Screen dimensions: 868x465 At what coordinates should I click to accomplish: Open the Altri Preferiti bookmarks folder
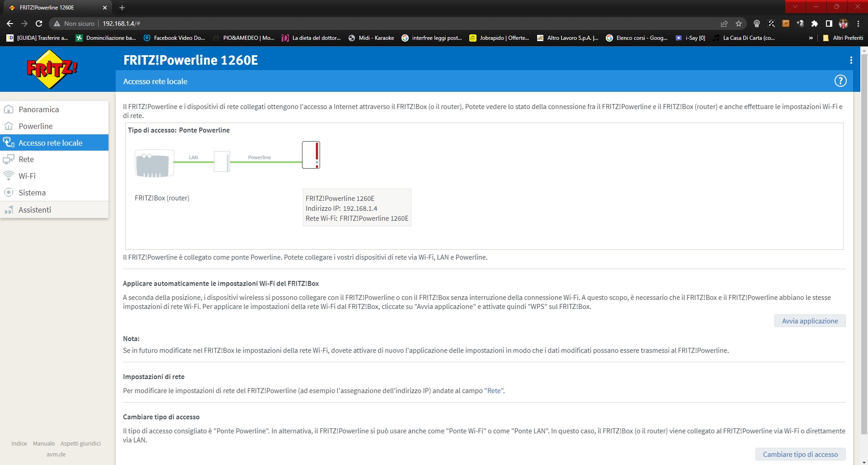(x=843, y=38)
